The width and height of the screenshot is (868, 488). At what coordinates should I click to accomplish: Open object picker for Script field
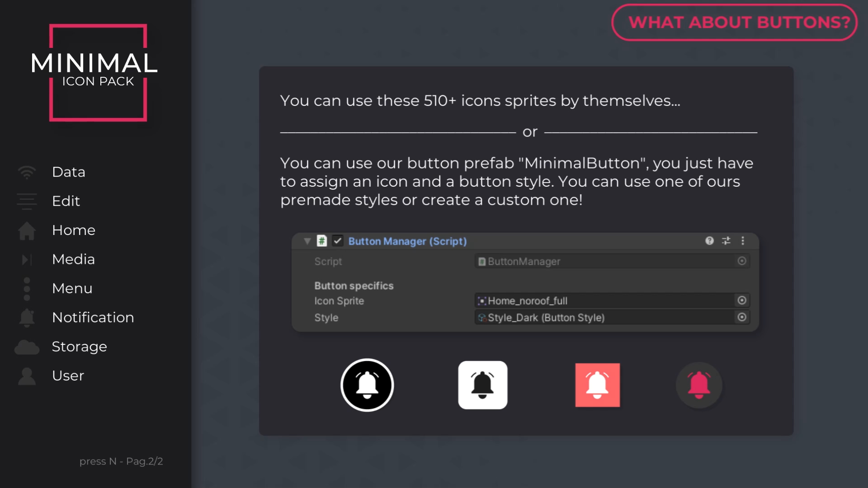pyautogui.click(x=742, y=261)
